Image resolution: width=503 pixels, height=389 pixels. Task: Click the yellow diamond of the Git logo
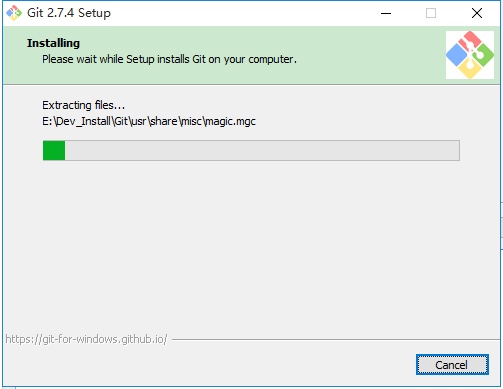point(470,69)
